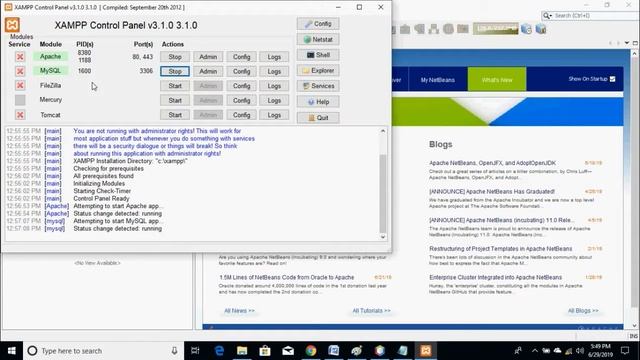Stop the Apache module

[x=175, y=57]
